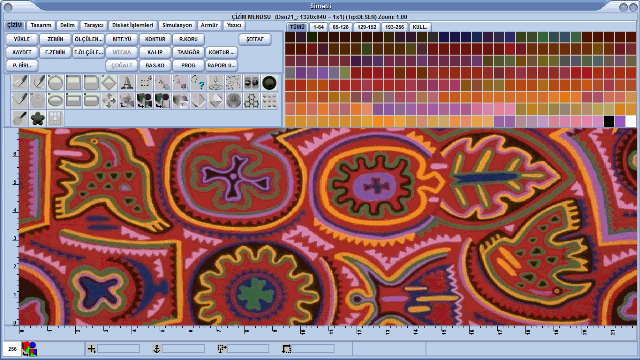Select the vertical flip diamond tool
Screen dimensions: 640x360
tap(216, 100)
